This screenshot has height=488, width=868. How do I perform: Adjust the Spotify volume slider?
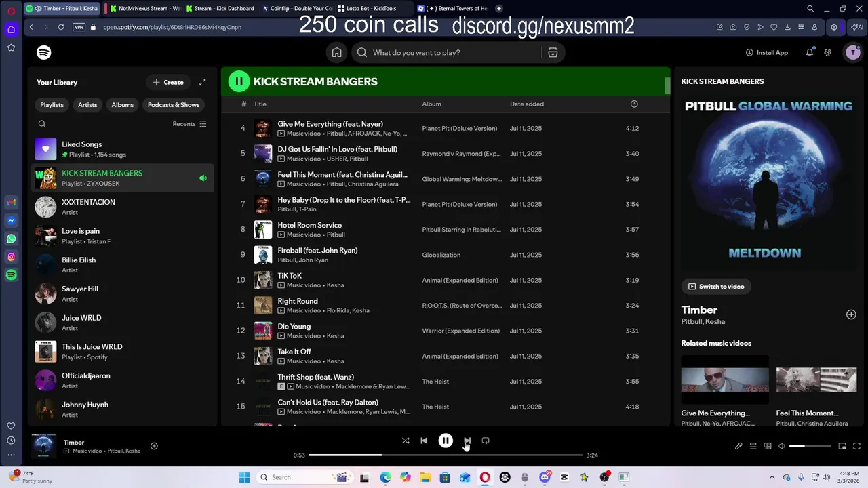click(x=810, y=446)
